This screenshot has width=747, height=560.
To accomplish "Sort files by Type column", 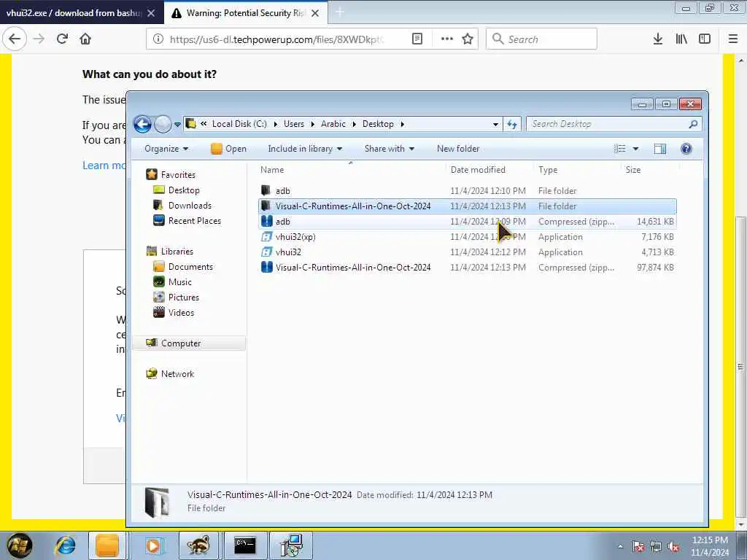I will (578, 169).
